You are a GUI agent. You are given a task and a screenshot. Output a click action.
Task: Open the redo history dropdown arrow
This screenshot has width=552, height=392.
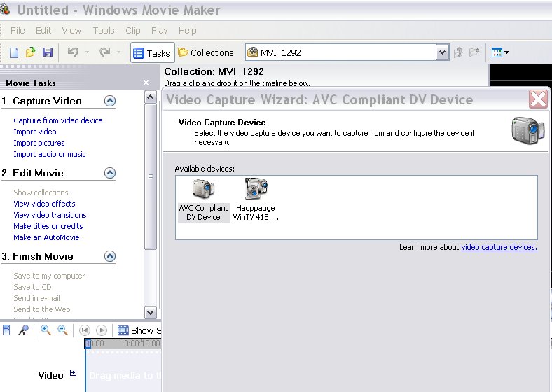(118, 52)
